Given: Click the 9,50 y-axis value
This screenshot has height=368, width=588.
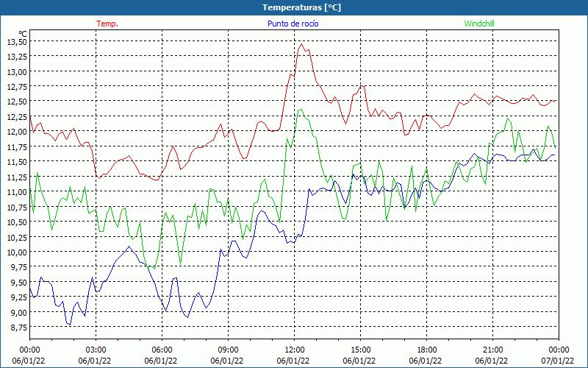Looking at the screenshot, I should (x=18, y=282).
